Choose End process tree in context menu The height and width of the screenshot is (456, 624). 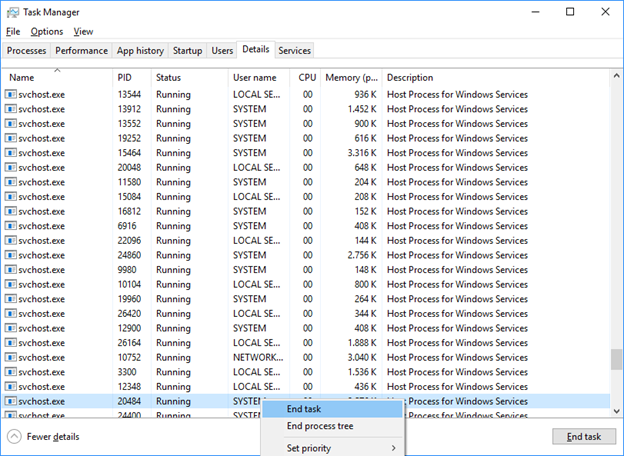coord(332,426)
